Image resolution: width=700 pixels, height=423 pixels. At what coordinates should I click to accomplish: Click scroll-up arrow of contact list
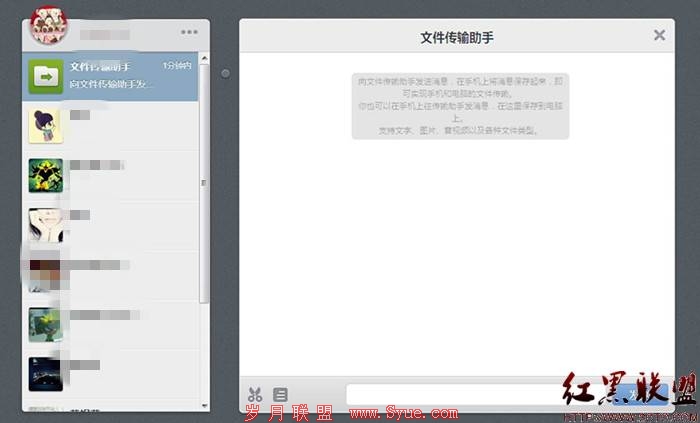coord(204,58)
